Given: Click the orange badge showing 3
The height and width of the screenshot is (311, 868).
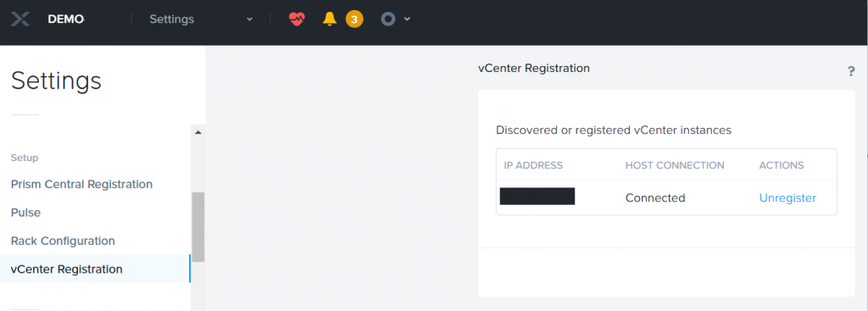Looking at the screenshot, I should (x=354, y=20).
